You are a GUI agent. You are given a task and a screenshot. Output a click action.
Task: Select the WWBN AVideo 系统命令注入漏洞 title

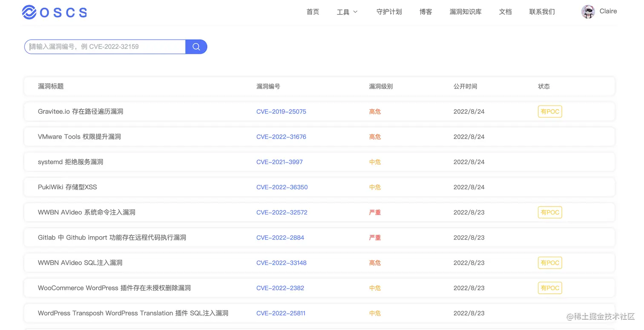coord(86,212)
